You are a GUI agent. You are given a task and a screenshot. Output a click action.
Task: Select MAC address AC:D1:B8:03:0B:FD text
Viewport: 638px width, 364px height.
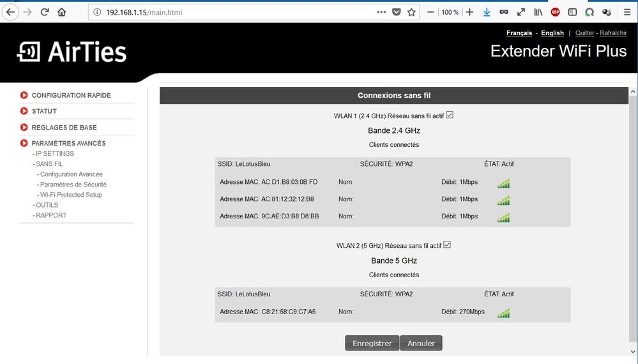(x=289, y=182)
